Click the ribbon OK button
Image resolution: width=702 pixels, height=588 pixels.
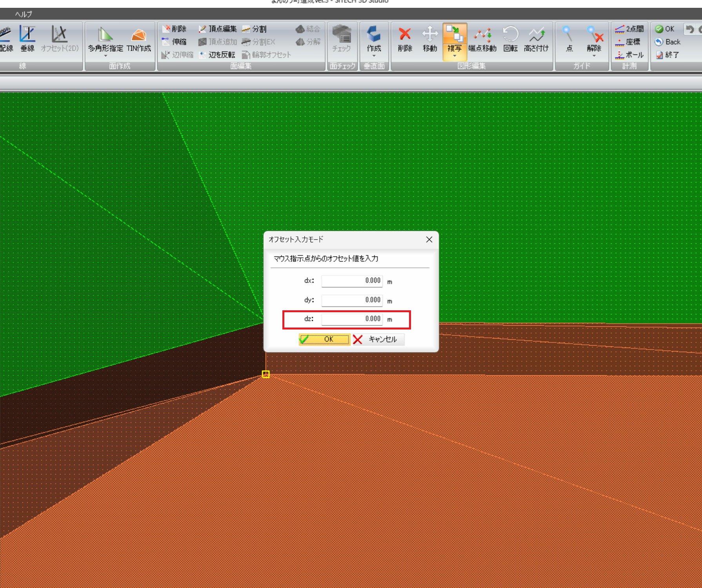tap(665, 29)
